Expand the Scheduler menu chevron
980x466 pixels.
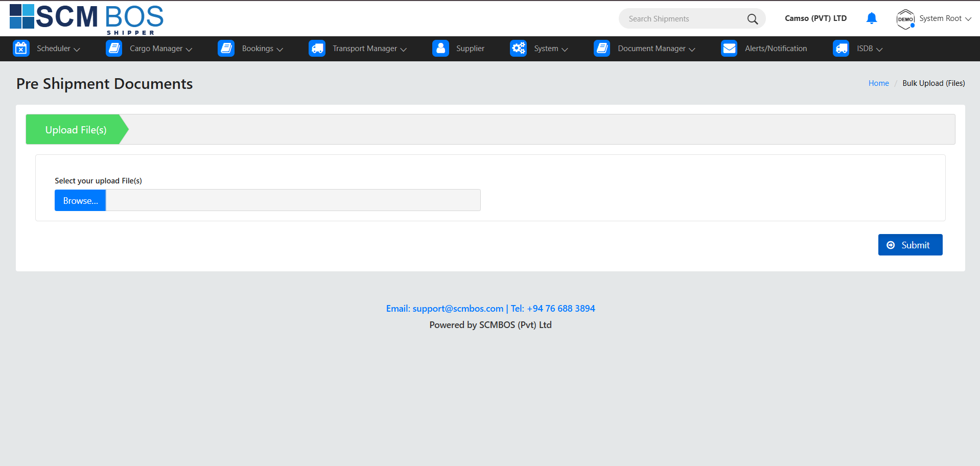77,50
